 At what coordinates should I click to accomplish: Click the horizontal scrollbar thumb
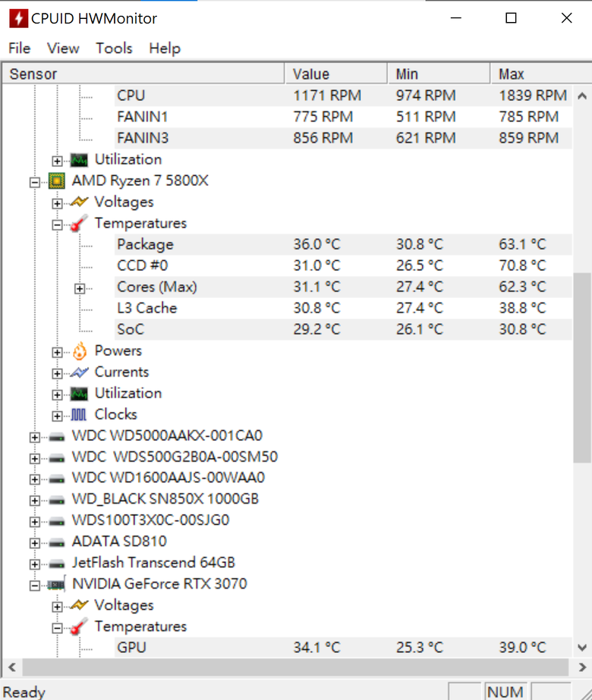tap(295, 667)
